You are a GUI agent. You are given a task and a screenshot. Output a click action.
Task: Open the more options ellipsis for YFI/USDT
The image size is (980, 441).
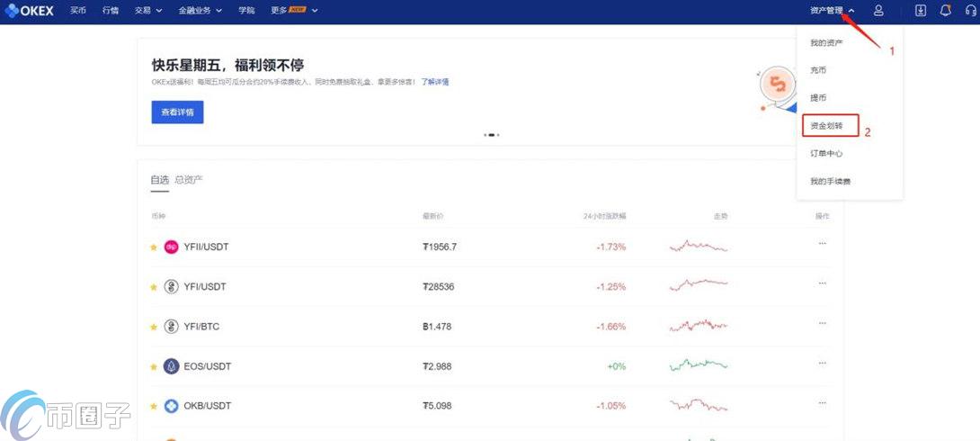pos(823,283)
